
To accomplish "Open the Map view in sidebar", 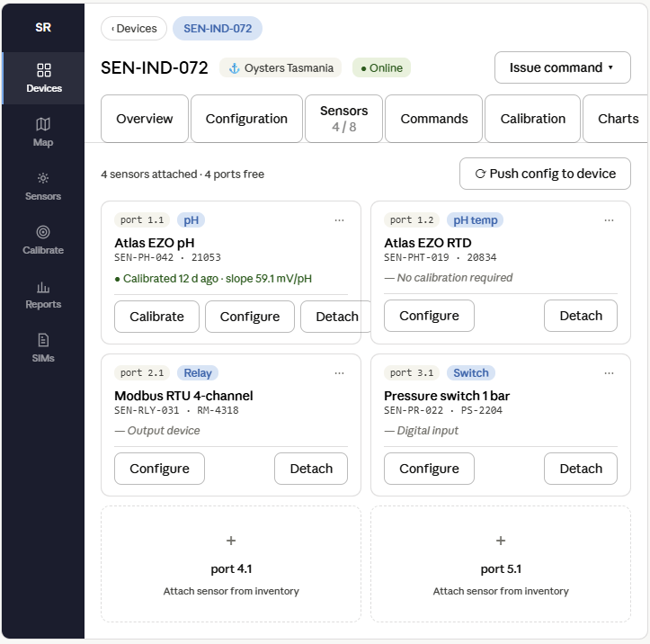I will pos(43,132).
